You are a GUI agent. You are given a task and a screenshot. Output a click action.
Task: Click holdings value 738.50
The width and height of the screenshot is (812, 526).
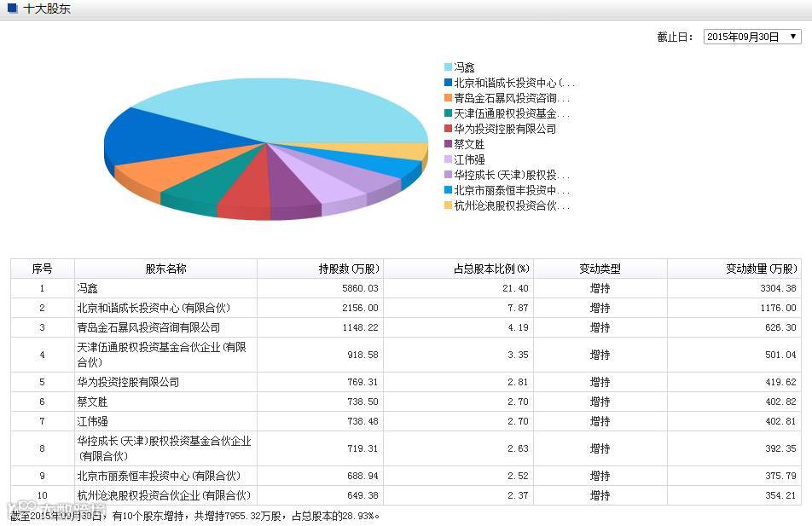[x=362, y=402]
